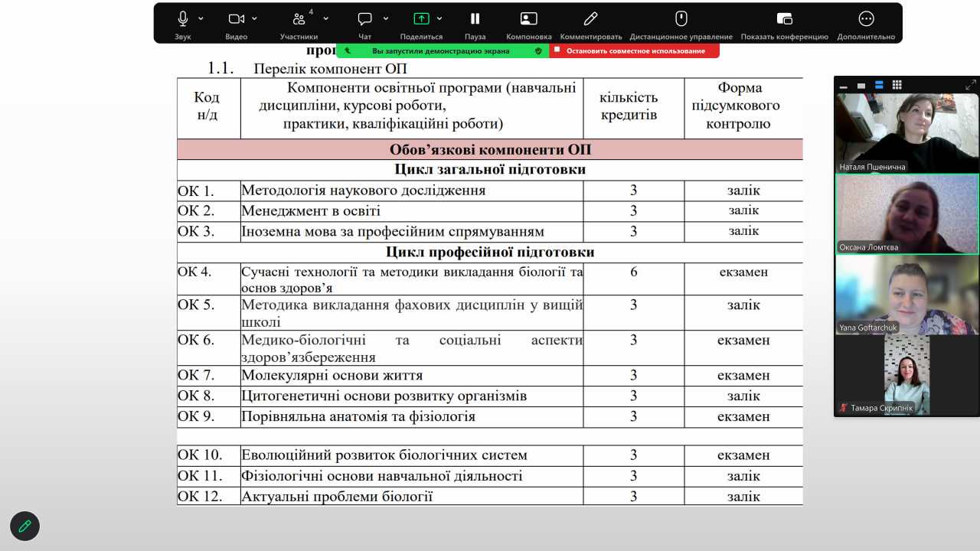
Task: Expand the video options arrow beside Видео
Action: (255, 18)
